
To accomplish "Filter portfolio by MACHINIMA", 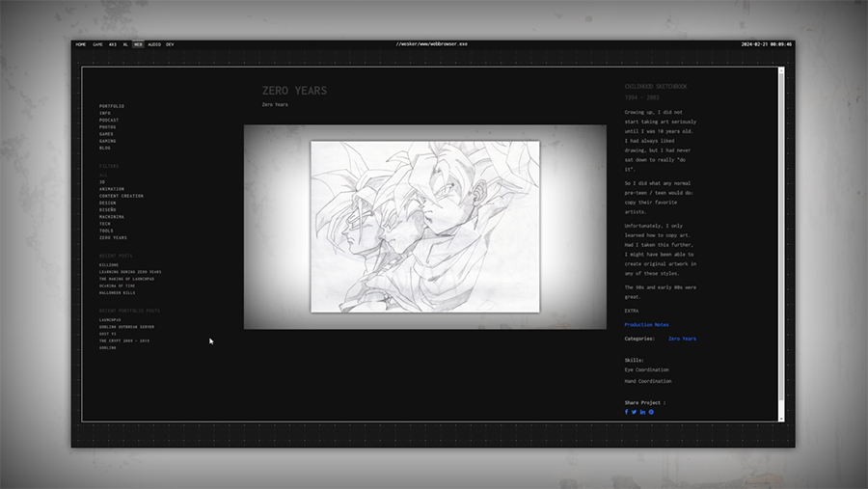I will pyautogui.click(x=112, y=217).
